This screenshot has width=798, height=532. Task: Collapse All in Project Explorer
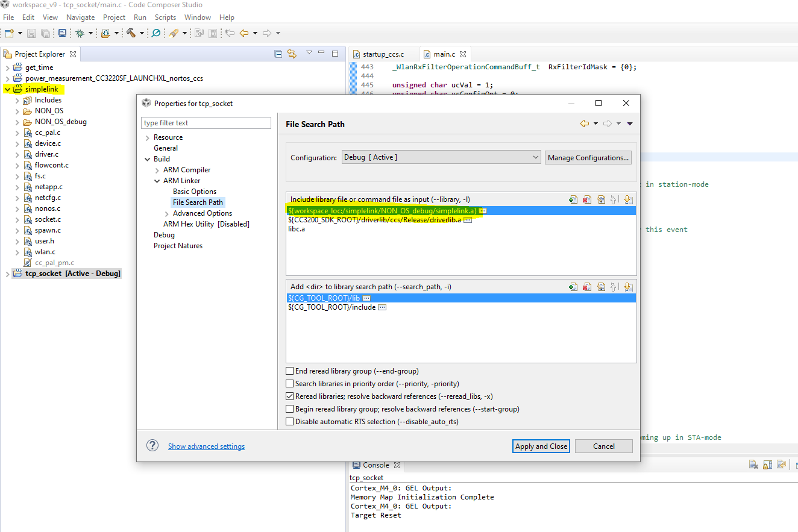click(278, 54)
